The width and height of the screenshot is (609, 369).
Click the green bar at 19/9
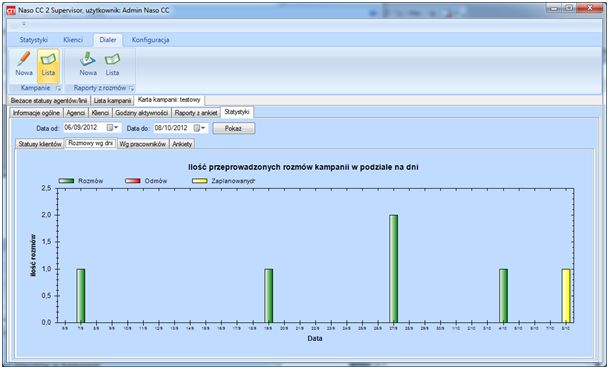pyautogui.click(x=268, y=296)
